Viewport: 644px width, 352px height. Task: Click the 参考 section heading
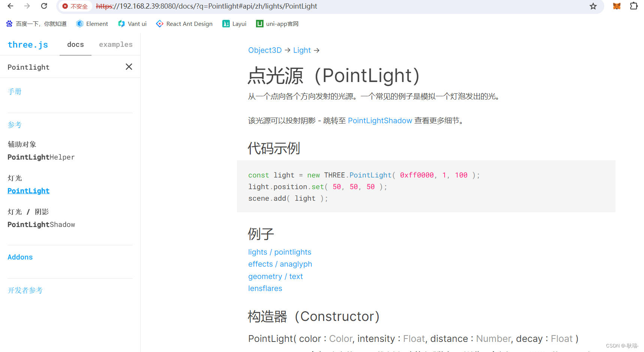[15, 125]
